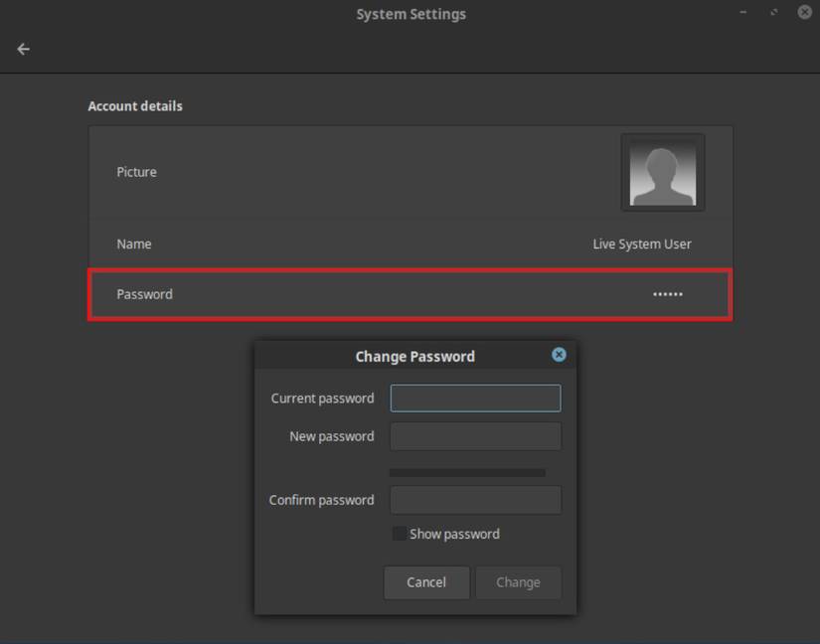Click the Account details heading
The image size is (820, 644).
pos(135,106)
